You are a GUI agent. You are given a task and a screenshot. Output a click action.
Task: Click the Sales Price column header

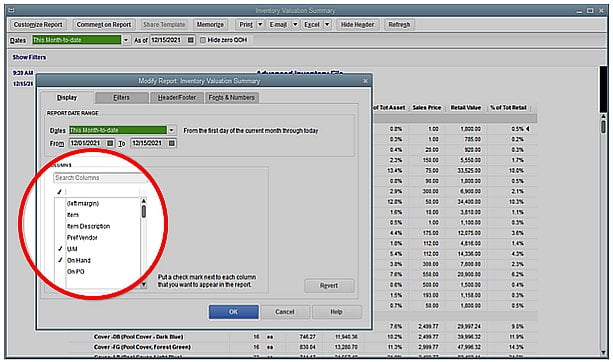click(427, 108)
